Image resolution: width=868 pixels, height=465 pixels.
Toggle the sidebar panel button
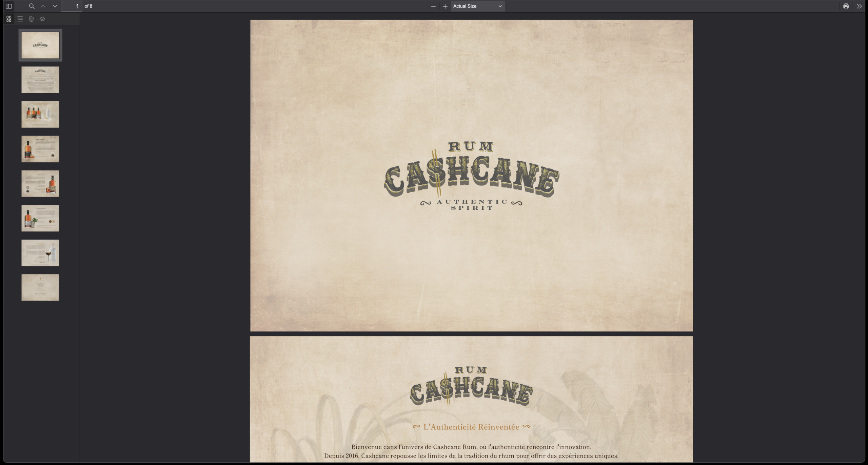[x=9, y=6]
